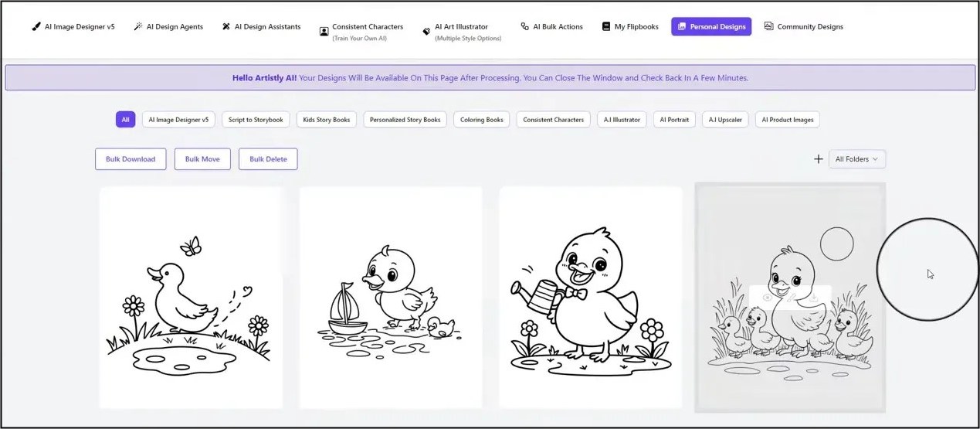Filter by Personalized Story Books

point(405,120)
